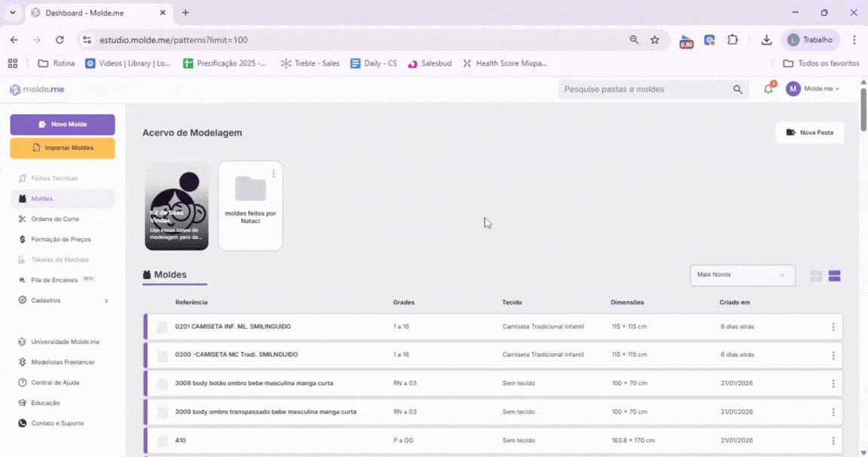
Task: Open three-dot menu on Nataci folder
Action: pos(274,173)
